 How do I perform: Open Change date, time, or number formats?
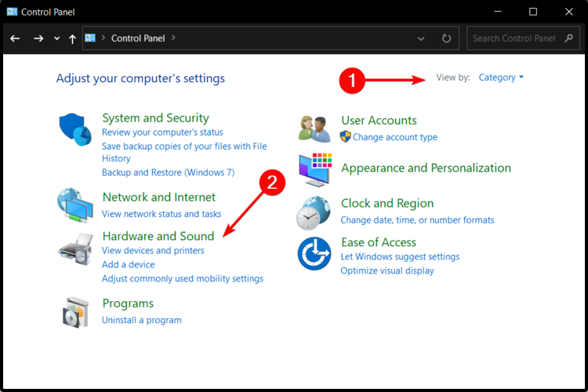pyautogui.click(x=417, y=220)
